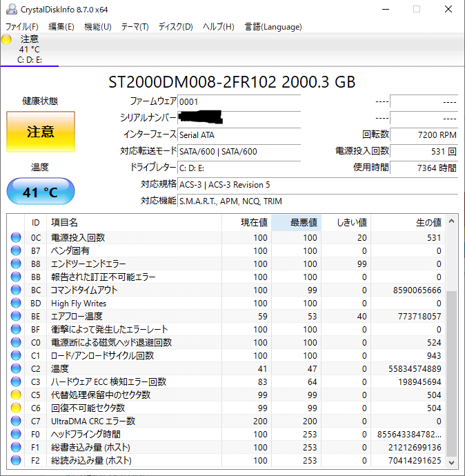Screen dimensions: 465x476
Task: Click the 現在値 column header
Action: tap(246, 223)
